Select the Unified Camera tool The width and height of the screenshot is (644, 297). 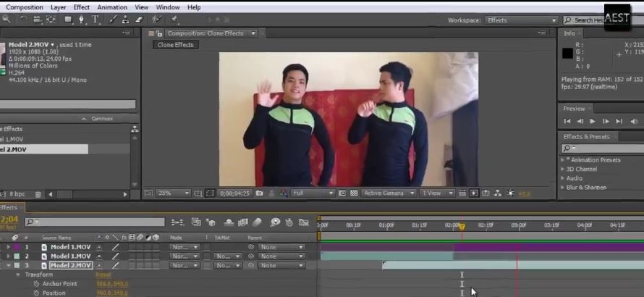[38, 20]
